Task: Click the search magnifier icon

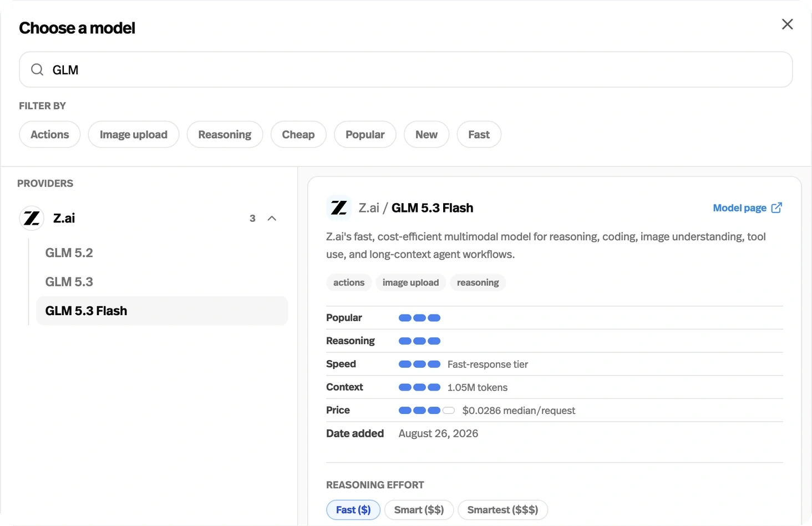Action: pos(37,69)
